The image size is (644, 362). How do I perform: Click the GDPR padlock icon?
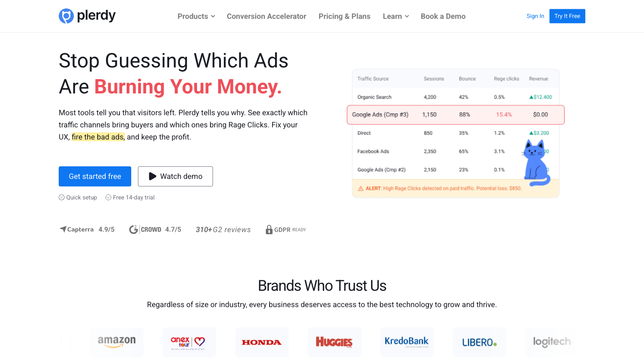[269, 230]
